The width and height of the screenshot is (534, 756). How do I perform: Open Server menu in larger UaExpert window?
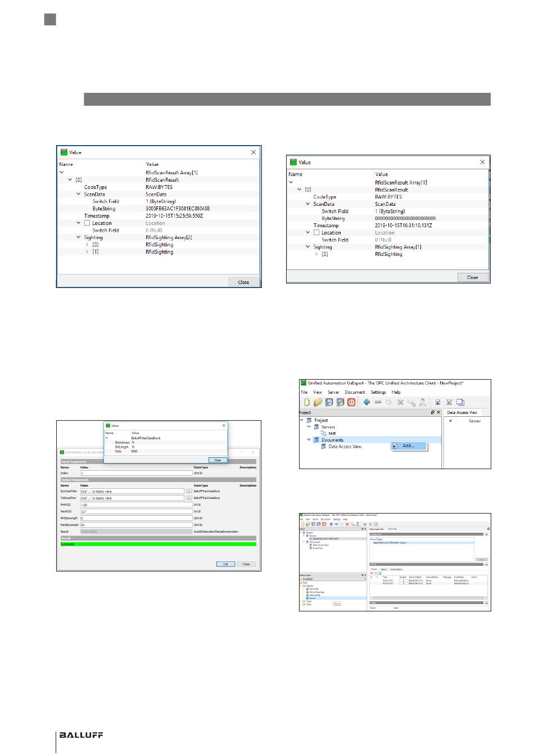click(333, 392)
